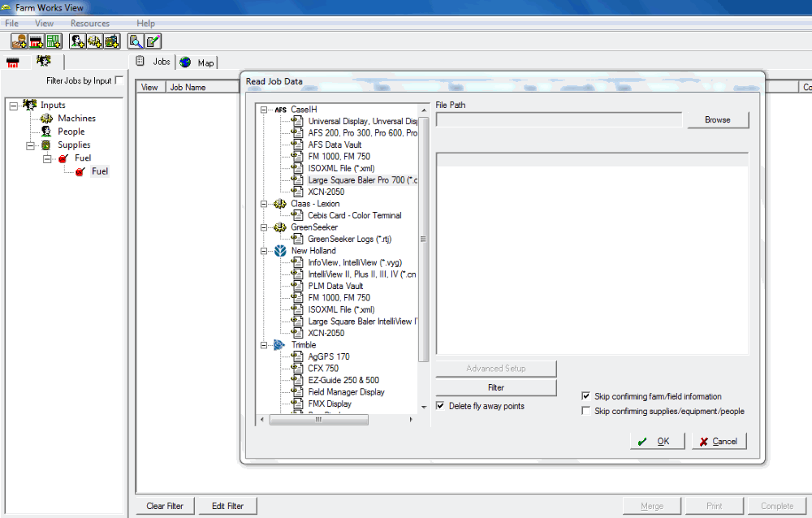Click the add supply toolbar icon

pyautogui.click(x=112, y=41)
